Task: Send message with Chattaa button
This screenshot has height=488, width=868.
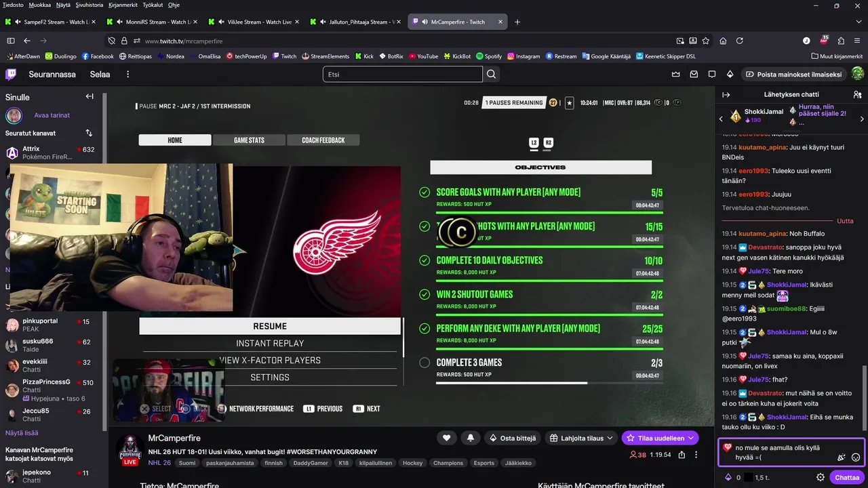Action: click(x=847, y=477)
